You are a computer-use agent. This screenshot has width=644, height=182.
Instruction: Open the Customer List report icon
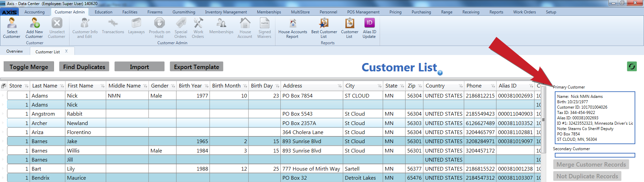(350, 28)
